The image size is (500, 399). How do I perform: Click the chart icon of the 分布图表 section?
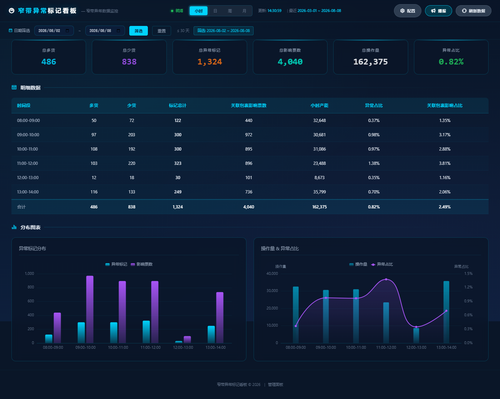[14, 227]
